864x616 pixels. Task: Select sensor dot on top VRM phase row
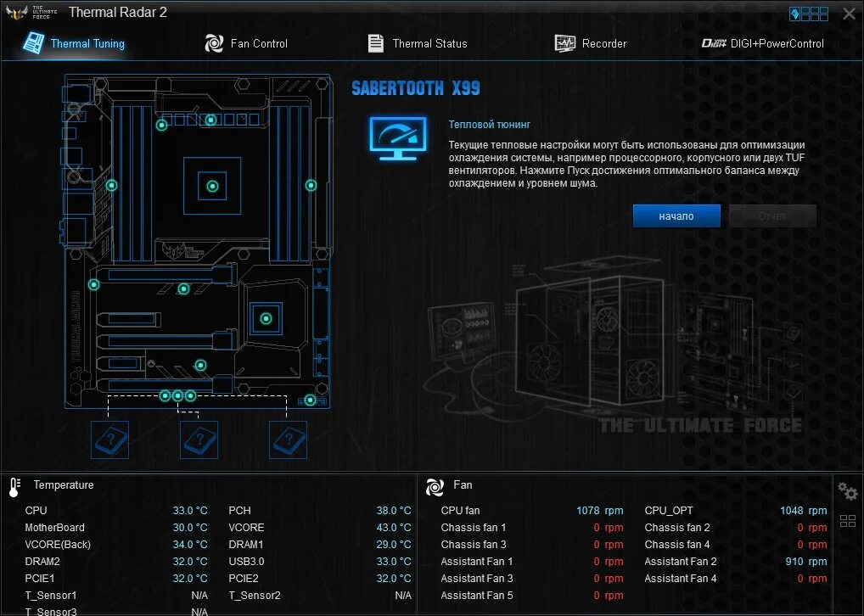click(211, 120)
